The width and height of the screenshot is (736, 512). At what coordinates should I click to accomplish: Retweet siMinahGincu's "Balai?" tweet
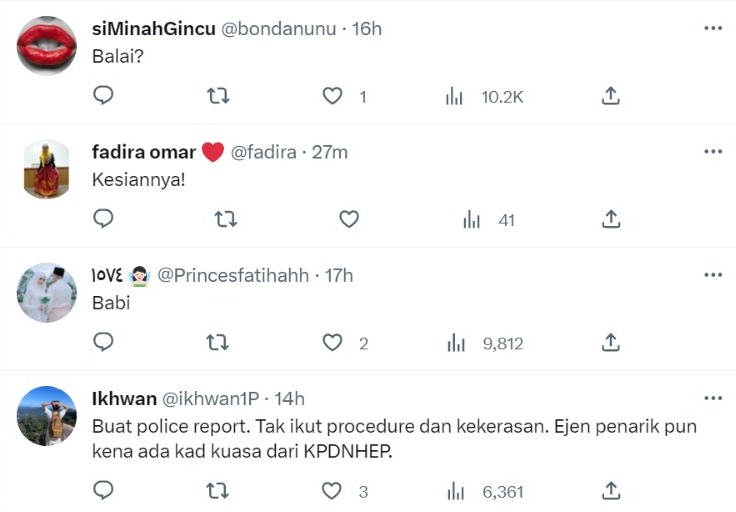coord(218,96)
